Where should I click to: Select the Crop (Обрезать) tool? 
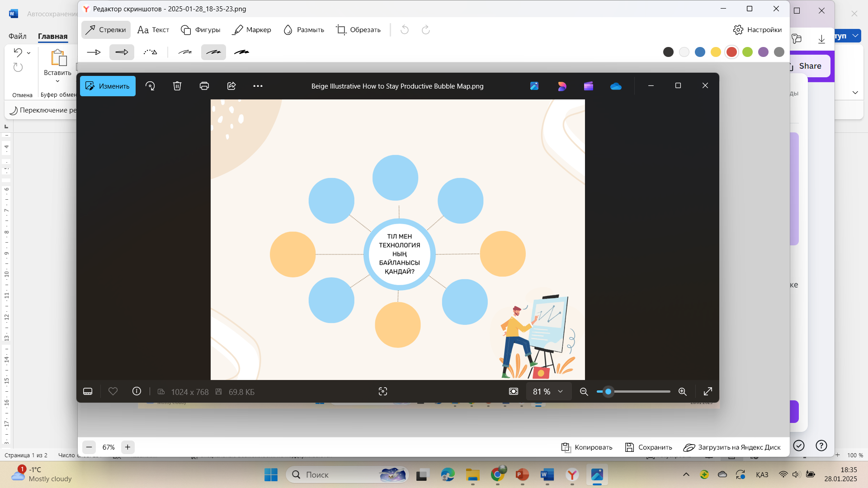pos(358,30)
